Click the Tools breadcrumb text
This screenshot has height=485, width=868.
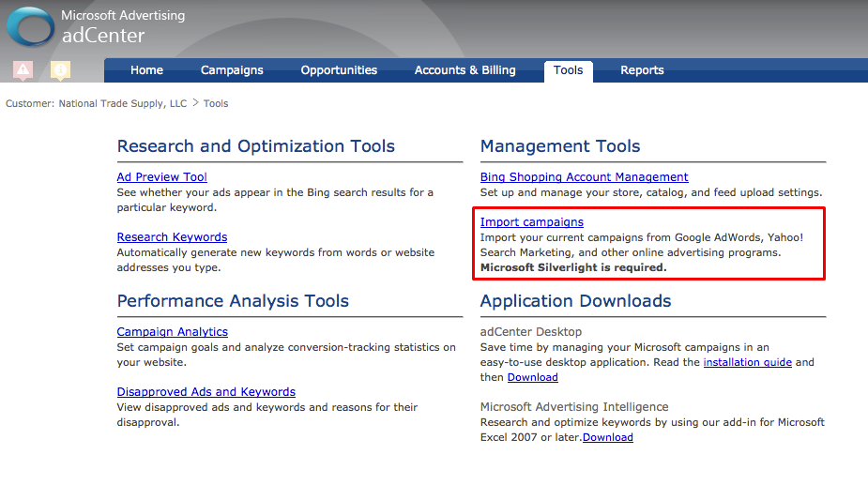tap(215, 103)
